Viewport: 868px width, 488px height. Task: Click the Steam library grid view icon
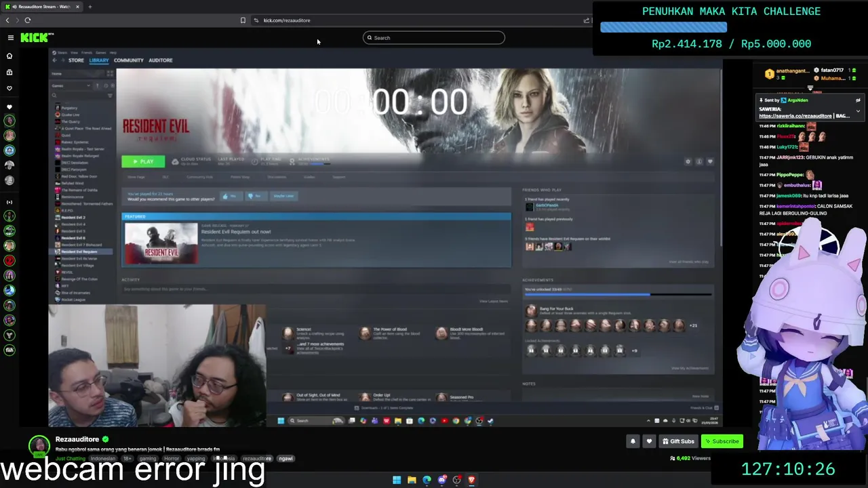pos(110,73)
